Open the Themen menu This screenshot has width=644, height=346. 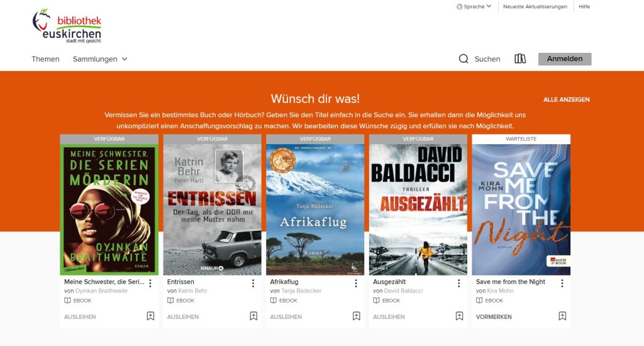tap(45, 59)
